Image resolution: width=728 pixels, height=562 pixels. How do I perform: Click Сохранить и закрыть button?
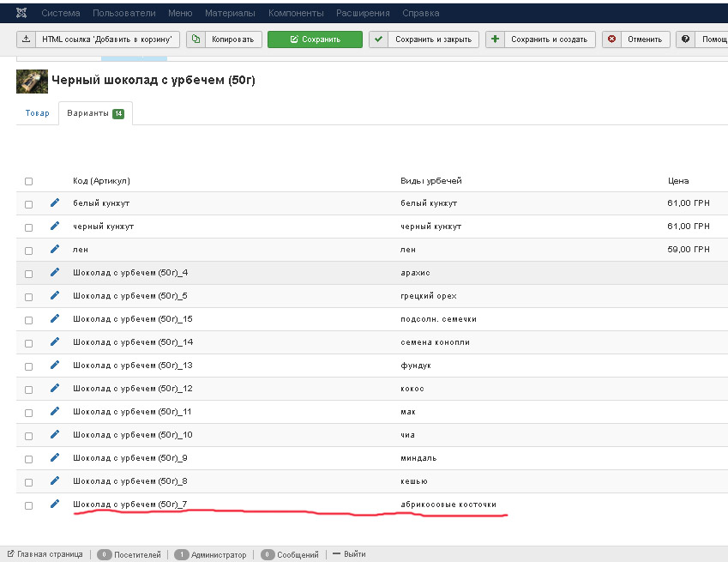pos(424,39)
